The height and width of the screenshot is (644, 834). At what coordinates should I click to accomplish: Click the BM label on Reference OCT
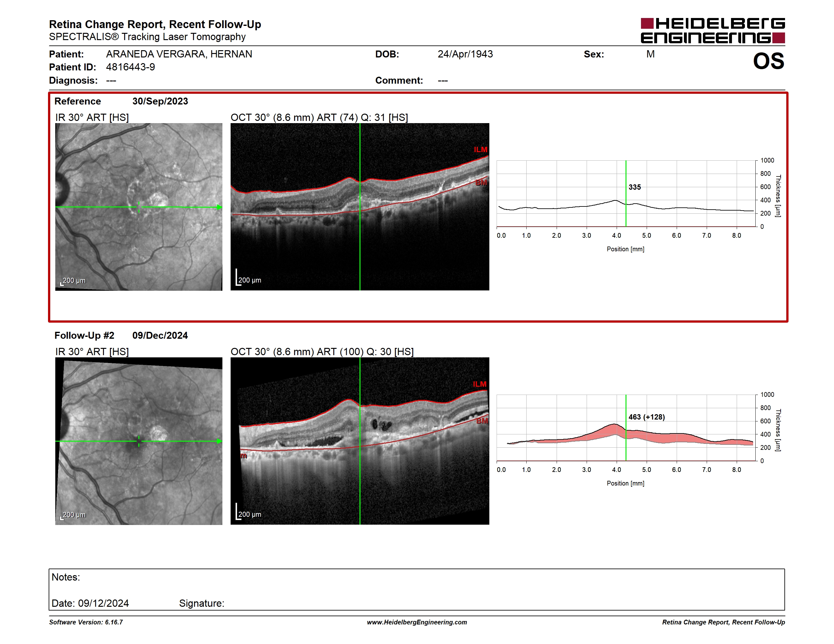(x=481, y=183)
